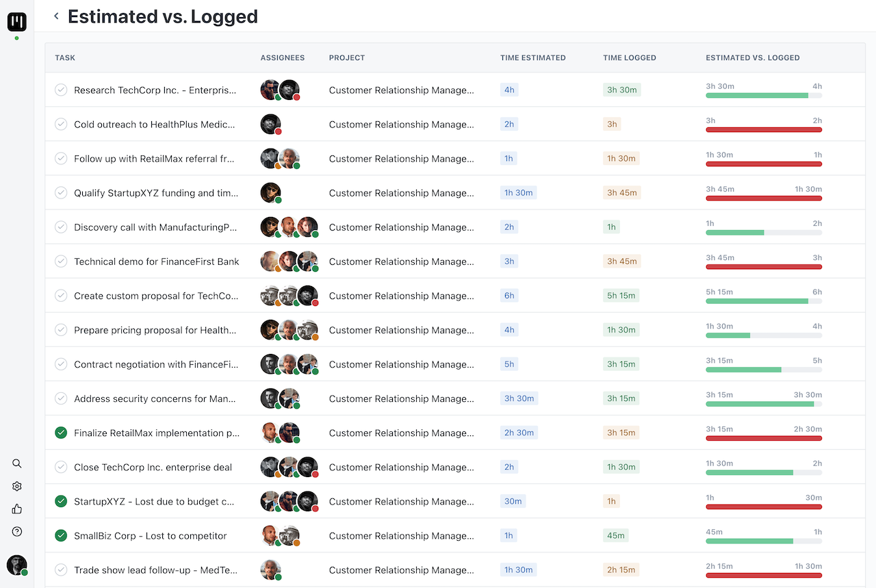Click the app logo in the sidebar
Viewport: 876px width, 588px height.
tap(17, 22)
